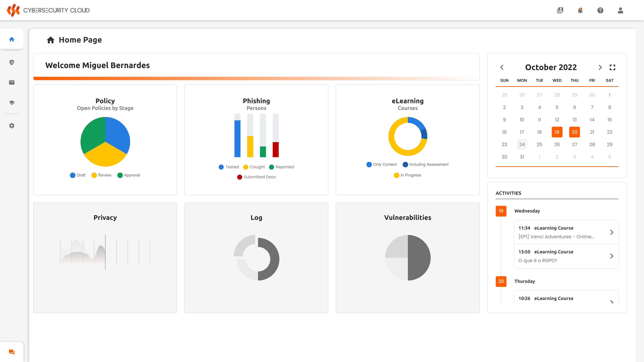644x362 pixels.
Task: Toggle Approval legend in Policy chart
Action: click(x=128, y=175)
